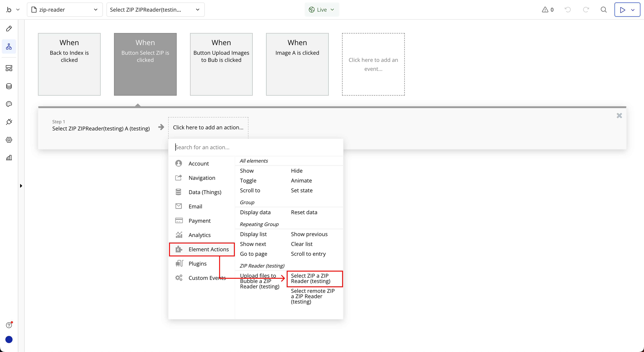Click here to add an event box
The width and height of the screenshot is (644, 352).
point(373,64)
